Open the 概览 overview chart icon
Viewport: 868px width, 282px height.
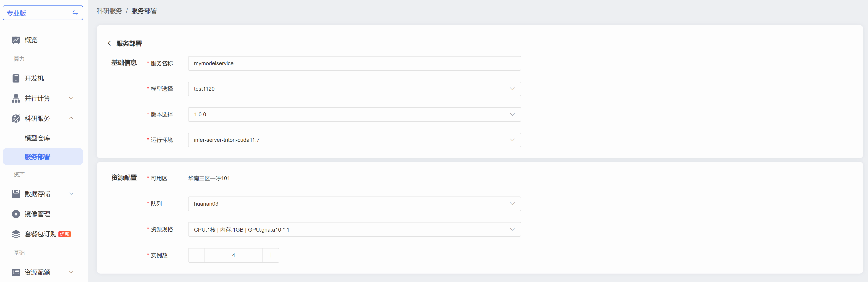coord(16,40)
